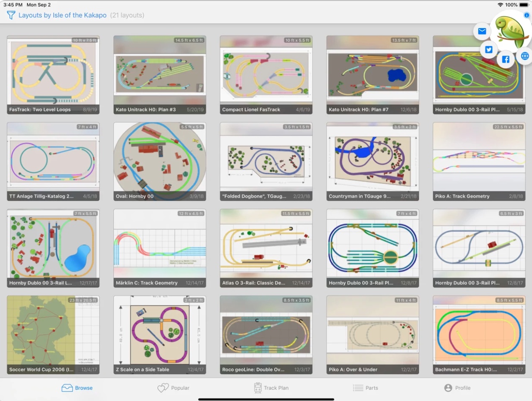Tap the Track Plan train icon
Screen dimensions: 532x401
click(258, 388)
